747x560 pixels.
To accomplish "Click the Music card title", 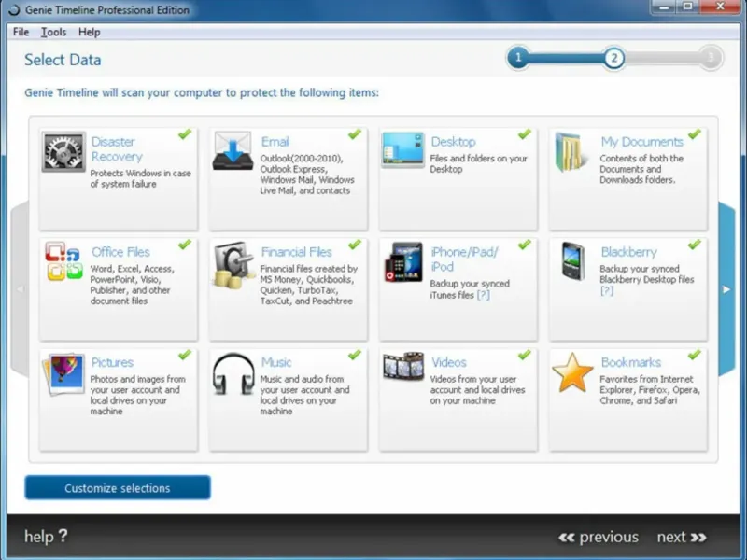I will click(276, 362).
